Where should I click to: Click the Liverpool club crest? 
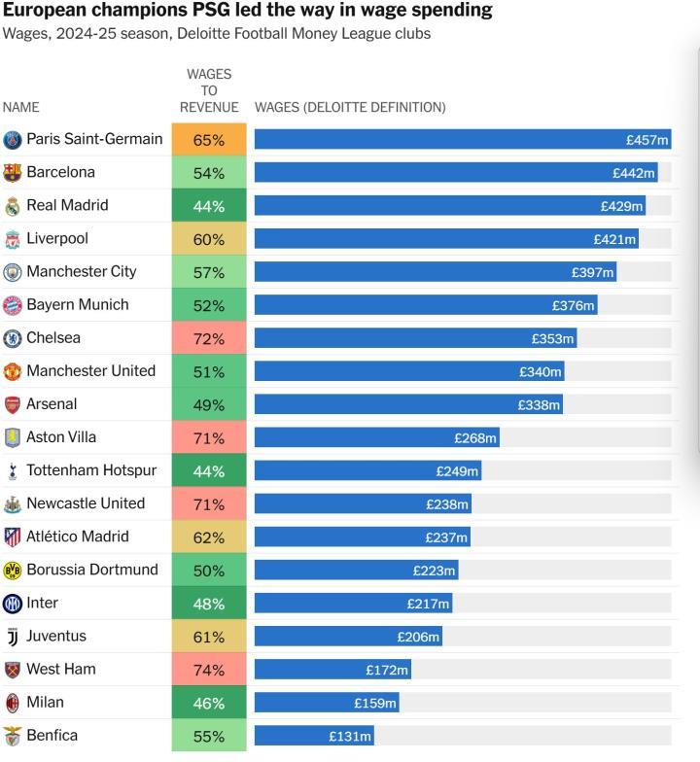pyautogui.click(x=12, y=239)
